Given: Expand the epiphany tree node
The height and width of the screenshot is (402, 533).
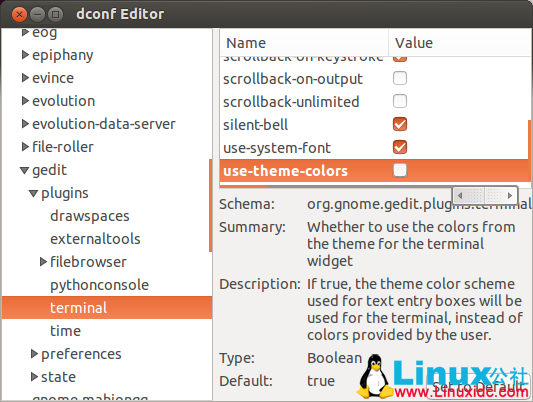Looking at the screenshot, I should [25, 55].
